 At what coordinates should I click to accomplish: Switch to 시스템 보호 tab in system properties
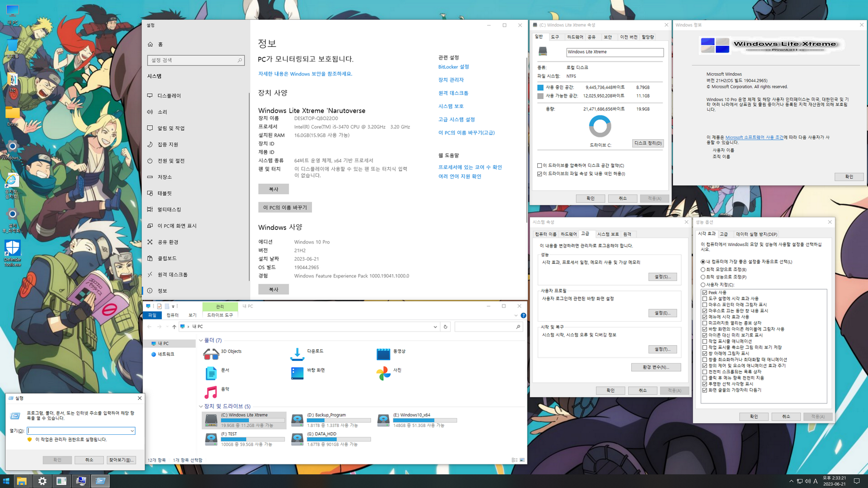click(608, 234)
